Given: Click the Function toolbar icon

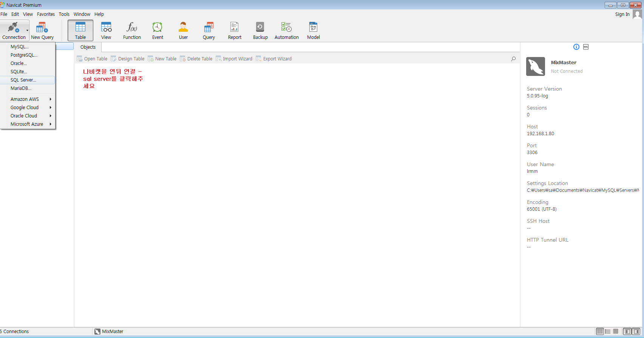Looking at the screenshot, I should [x=132, y=31].
